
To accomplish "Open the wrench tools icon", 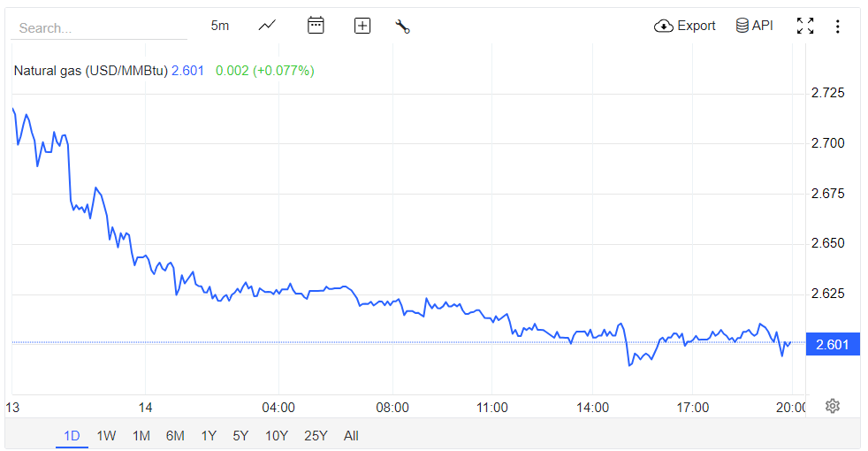I will (x=403, y=26).
